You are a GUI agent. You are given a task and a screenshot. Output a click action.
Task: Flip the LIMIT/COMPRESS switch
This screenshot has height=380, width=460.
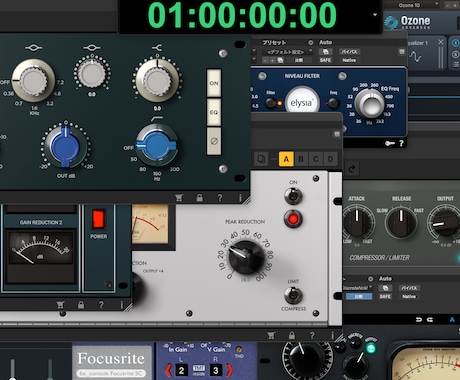pyautogui.click(x=293, y=295)
